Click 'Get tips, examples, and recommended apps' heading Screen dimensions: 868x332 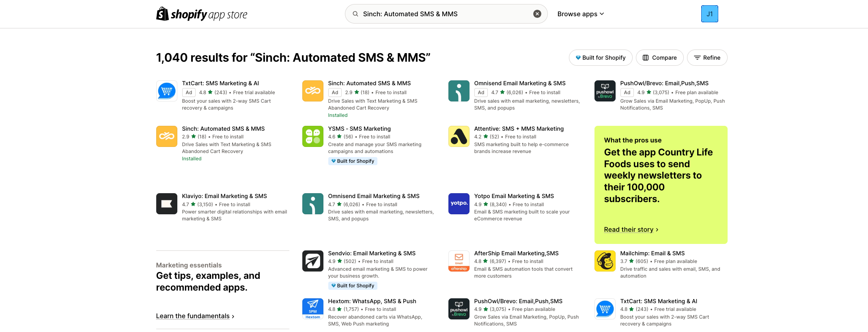point(208,281)
